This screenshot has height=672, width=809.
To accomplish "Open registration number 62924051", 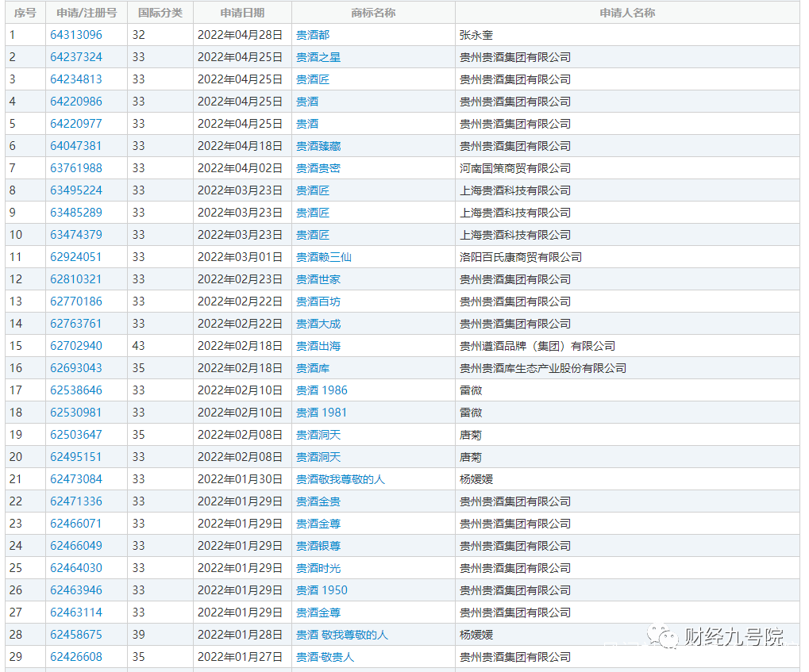I will click(x=76, y=257).
